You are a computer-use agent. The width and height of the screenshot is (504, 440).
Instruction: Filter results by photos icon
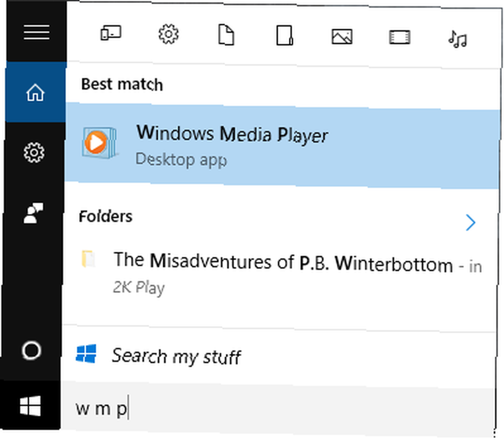coord(342,36)
